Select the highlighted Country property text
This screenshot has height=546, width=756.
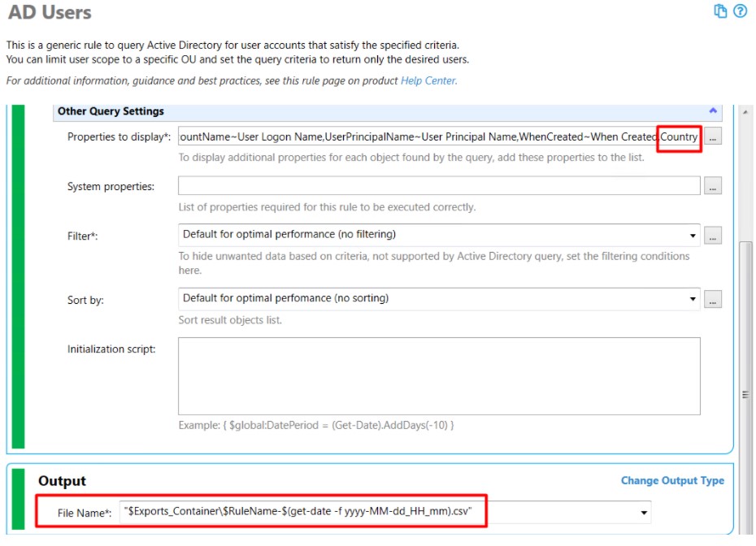(679, 136)
